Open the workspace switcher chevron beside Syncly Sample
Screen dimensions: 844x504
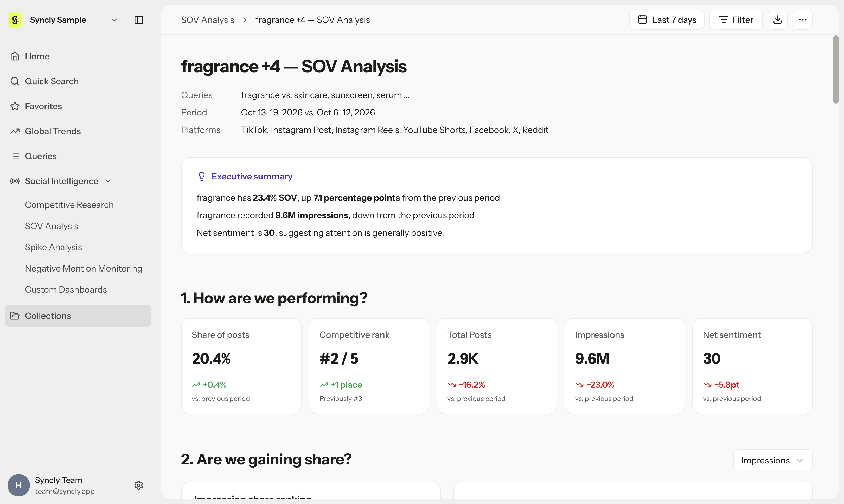(114, 20)
